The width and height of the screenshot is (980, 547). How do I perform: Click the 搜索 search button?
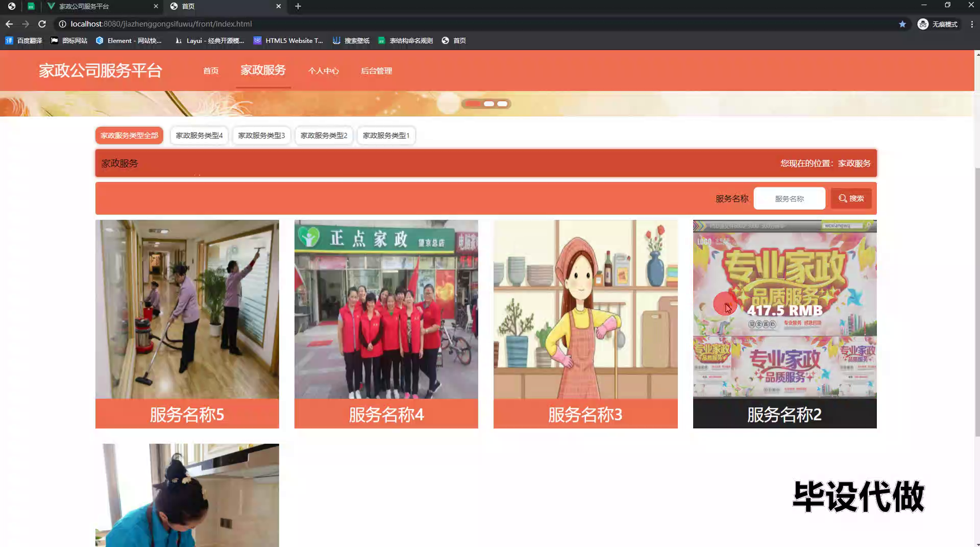tap(851, 198)
